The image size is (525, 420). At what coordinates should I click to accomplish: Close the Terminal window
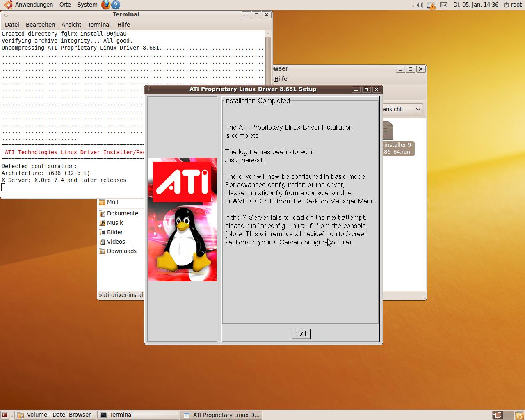267,15
